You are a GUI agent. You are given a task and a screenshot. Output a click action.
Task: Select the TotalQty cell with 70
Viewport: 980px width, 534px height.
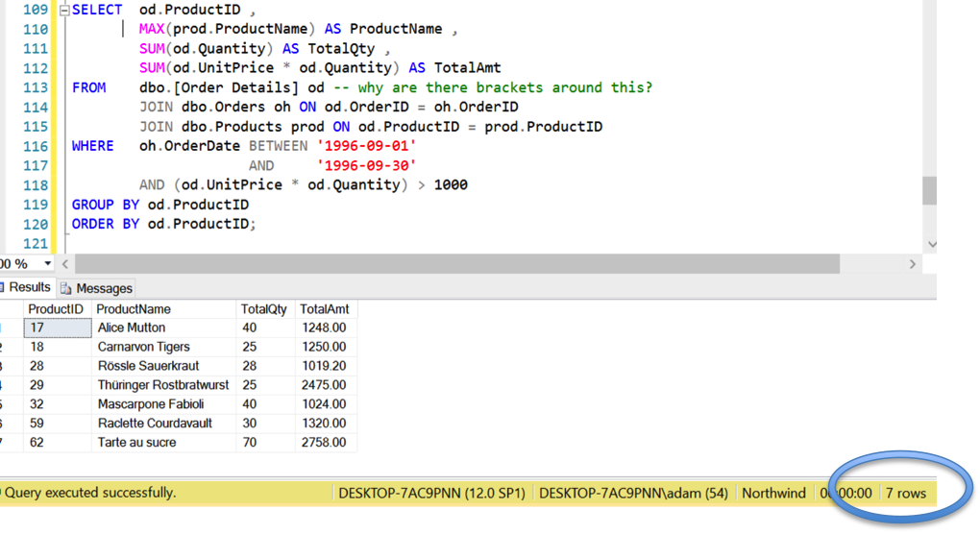click(x=265, y=442)
